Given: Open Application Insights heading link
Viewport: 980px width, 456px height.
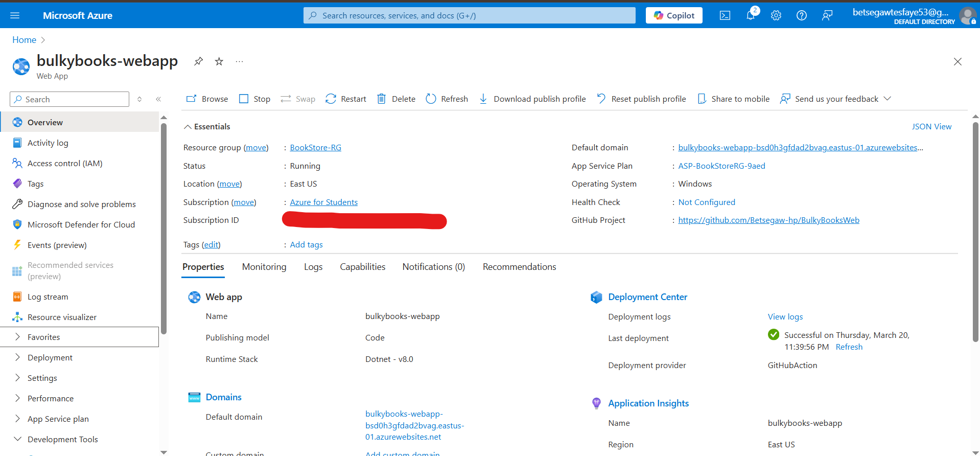Looking at the screenshot, I should click(648, 403).
